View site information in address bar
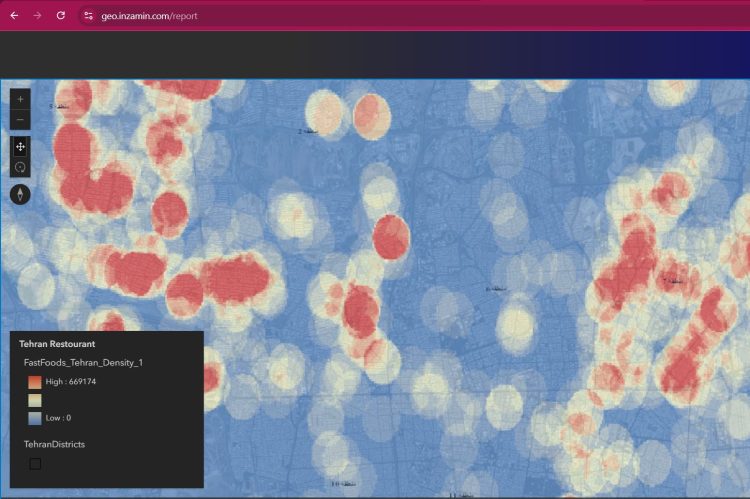750x499 pixels. [88, 15]
